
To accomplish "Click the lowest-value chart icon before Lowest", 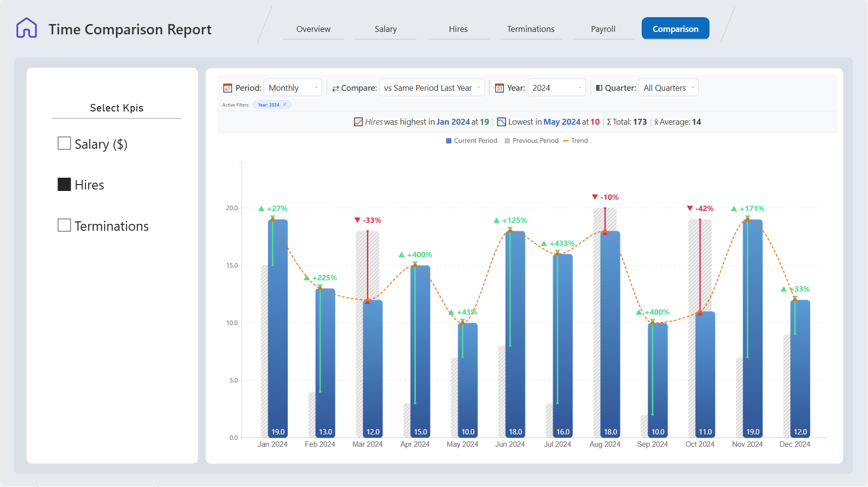I will [501, 122].
